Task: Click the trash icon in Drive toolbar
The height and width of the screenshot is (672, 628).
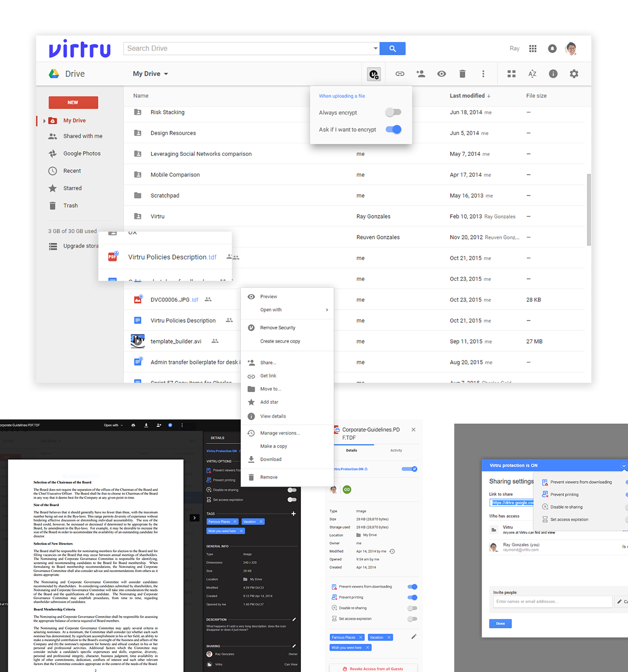Action: coord(463,74)
